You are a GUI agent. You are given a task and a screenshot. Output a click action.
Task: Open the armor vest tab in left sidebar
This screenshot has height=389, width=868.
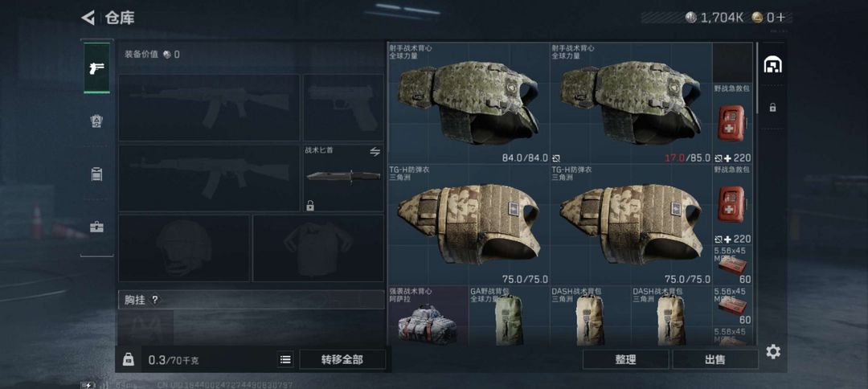coord(97,121)
